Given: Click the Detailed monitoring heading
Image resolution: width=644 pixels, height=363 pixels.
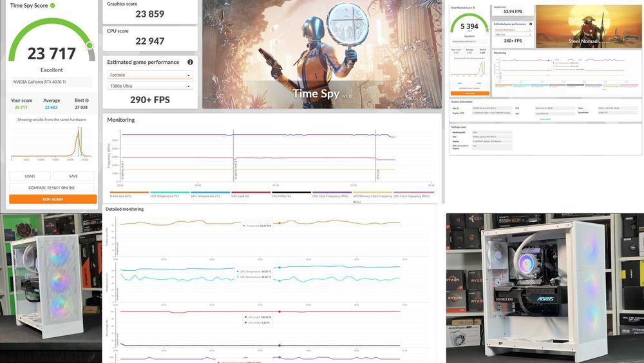Looking at the screenshot, I should pyautogui.click(x=124, y=209).
